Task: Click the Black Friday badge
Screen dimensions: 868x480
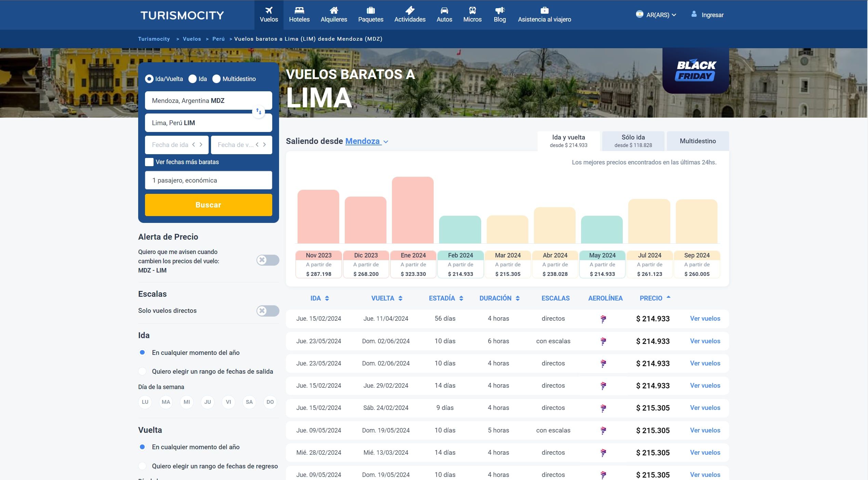Action: (x=695, y=70)
